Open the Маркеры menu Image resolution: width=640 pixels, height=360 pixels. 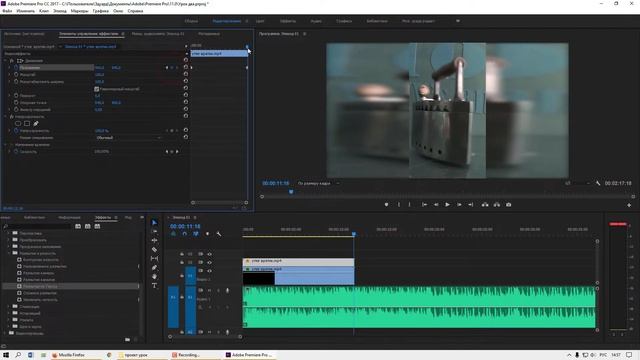point(79,11)
